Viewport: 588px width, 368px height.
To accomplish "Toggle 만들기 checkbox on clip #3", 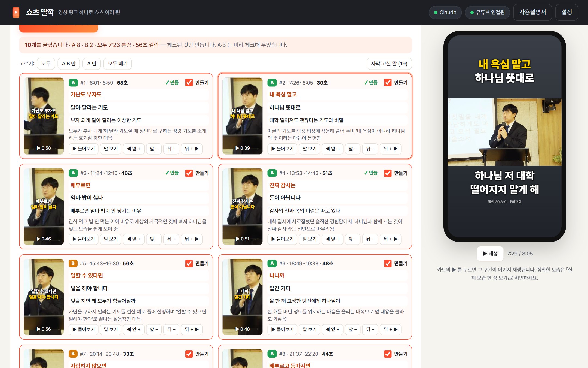I will [x=189, y=173].
